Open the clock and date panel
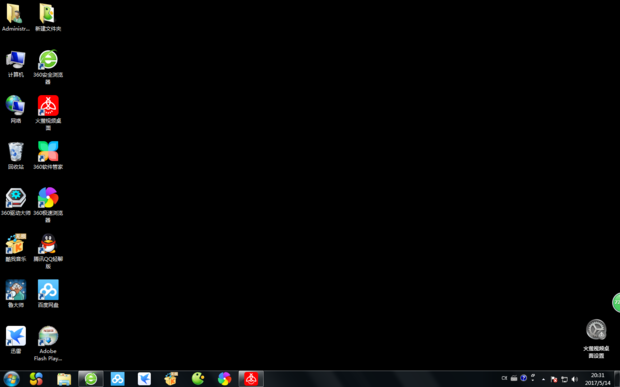 597,379
